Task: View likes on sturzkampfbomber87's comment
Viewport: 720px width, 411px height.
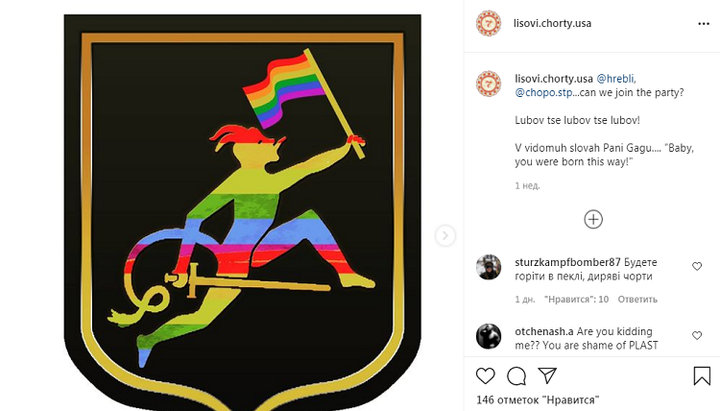Action: click(577, 299)
